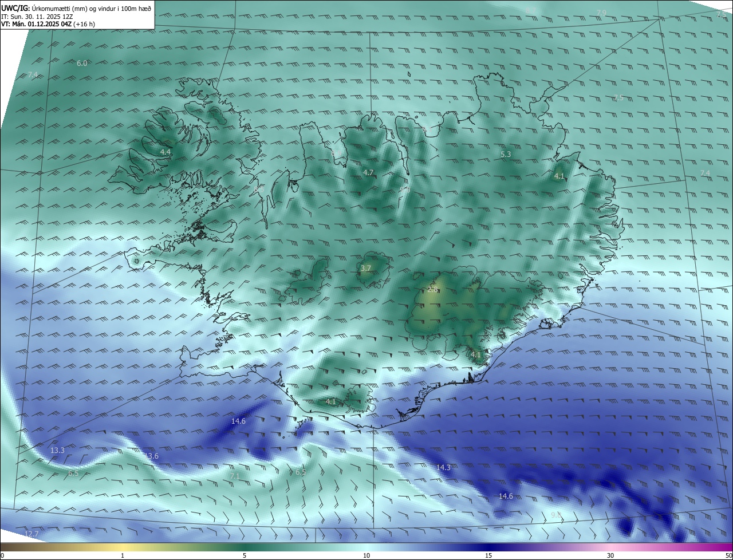Click the 5.3 value label
Screen dimensions: 733x560
[506, 155]
